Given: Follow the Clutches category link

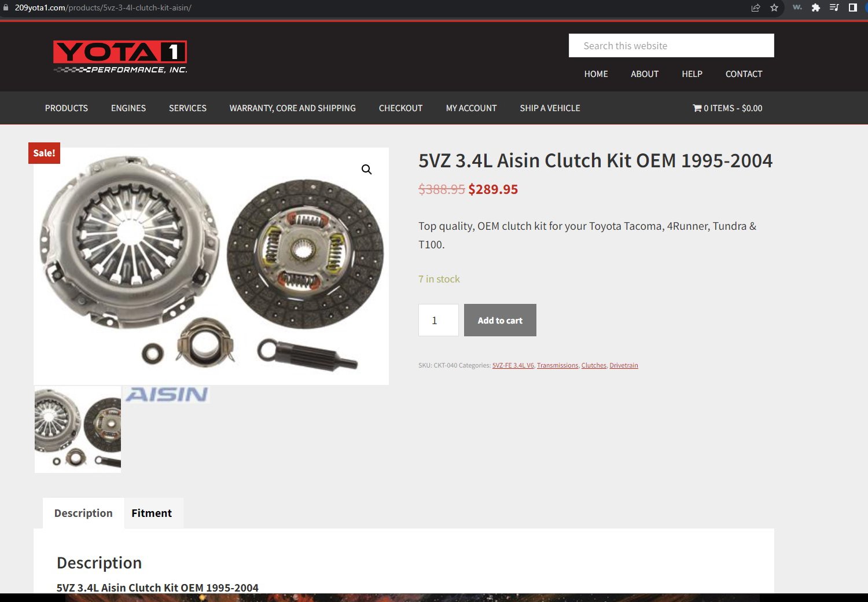Looking at the screenshot, I should [x=594, y=365].
